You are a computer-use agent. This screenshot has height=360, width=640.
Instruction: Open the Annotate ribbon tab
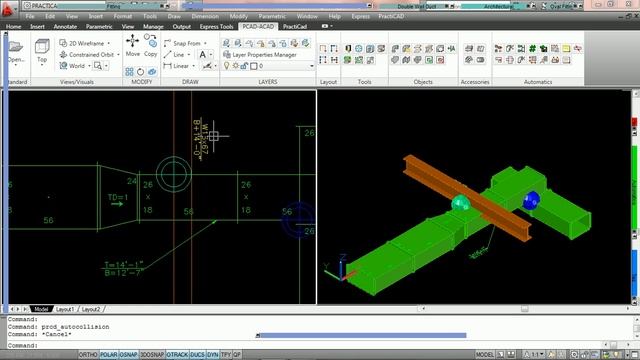click(x=65, y=27)
